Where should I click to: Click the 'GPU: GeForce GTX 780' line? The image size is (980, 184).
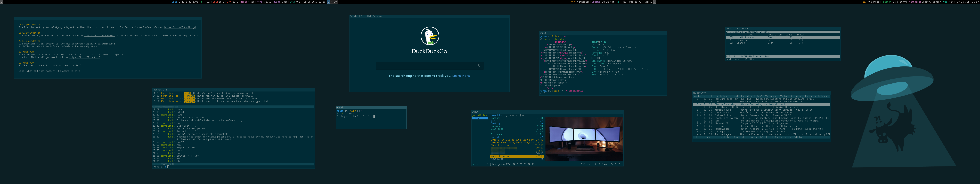[x=605, y=72]
